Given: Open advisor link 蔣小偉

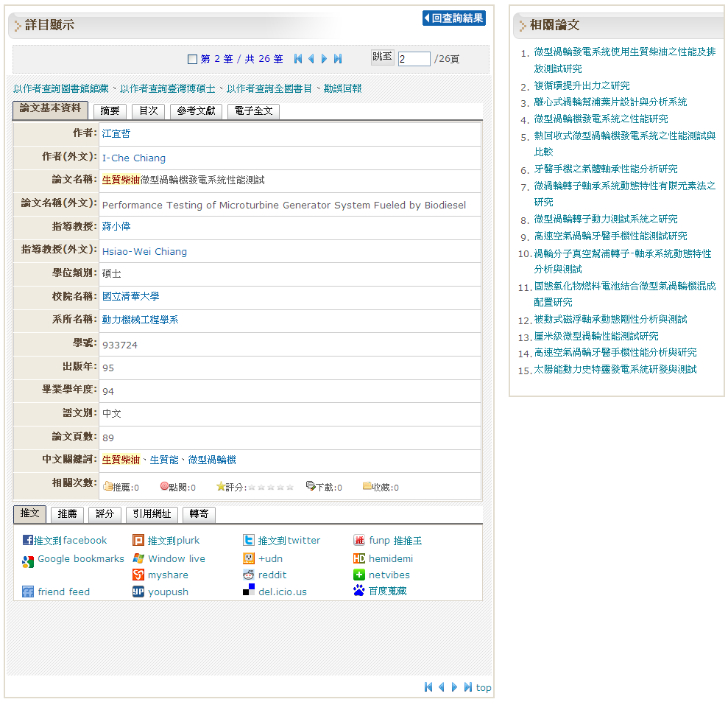Looking at the screenshot, I should (x=116, y=227).
